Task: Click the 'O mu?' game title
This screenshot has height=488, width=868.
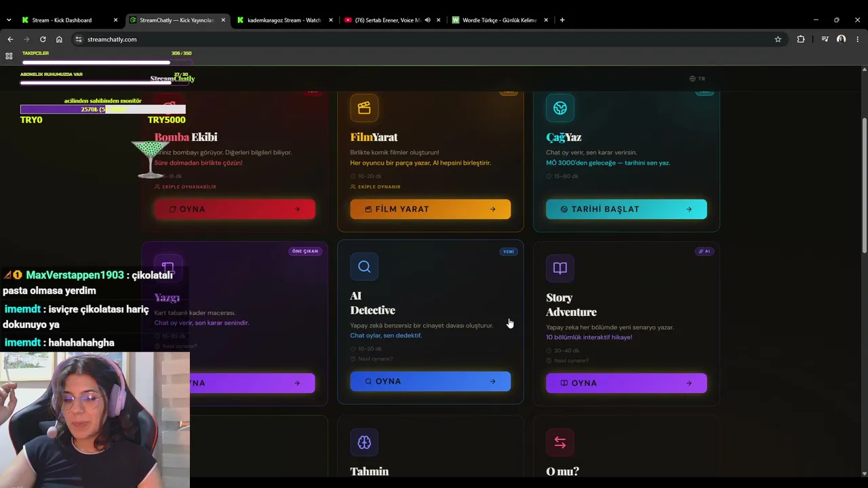Action: tap(563, 471)
